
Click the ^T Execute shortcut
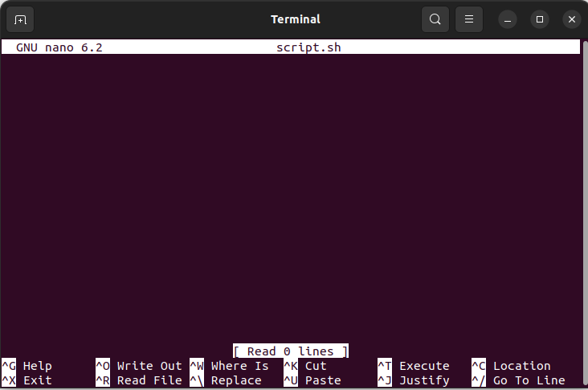(x=413, y=366)
